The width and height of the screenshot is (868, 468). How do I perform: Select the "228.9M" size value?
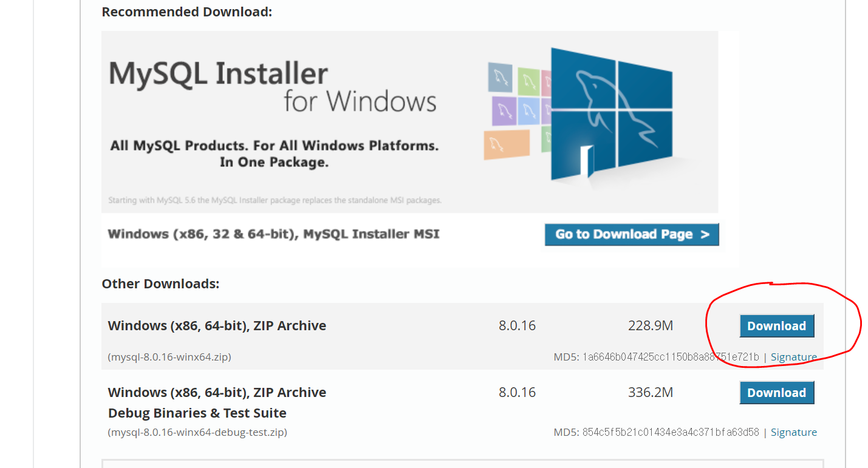tap(651, 326)
